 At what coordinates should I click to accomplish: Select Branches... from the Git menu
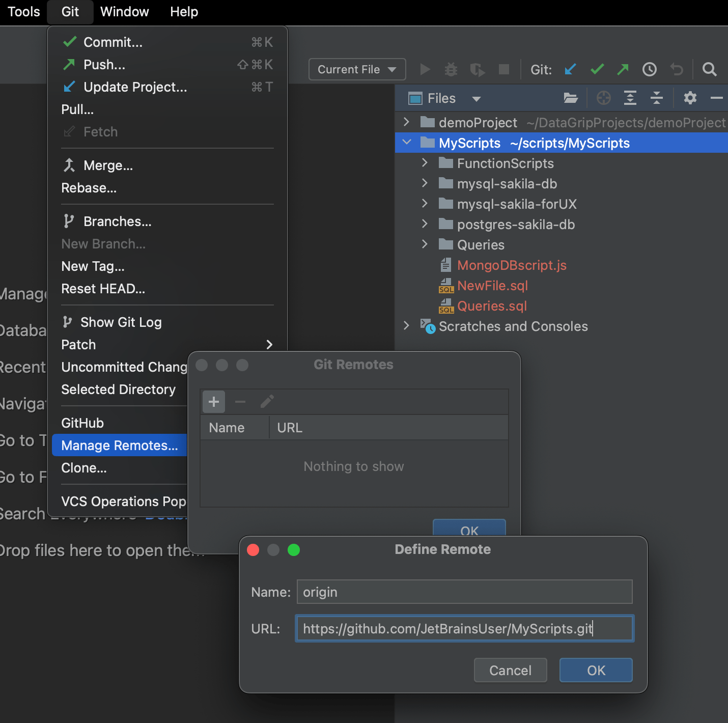[x=117, y=221]
